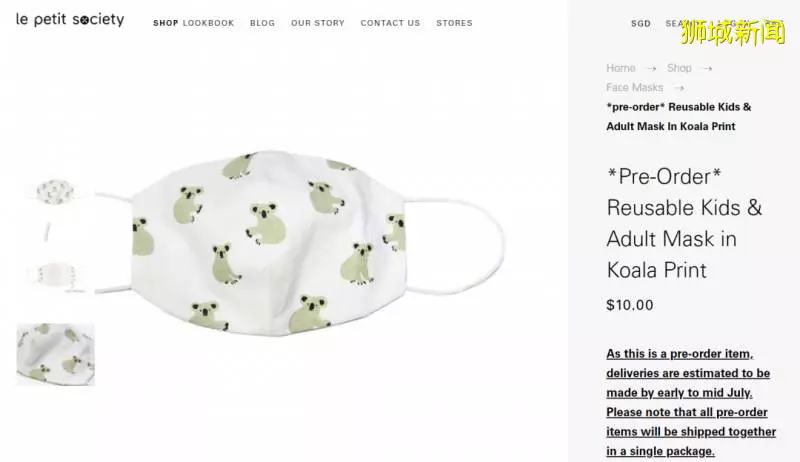Open the SHOP menu

[166, 23]
